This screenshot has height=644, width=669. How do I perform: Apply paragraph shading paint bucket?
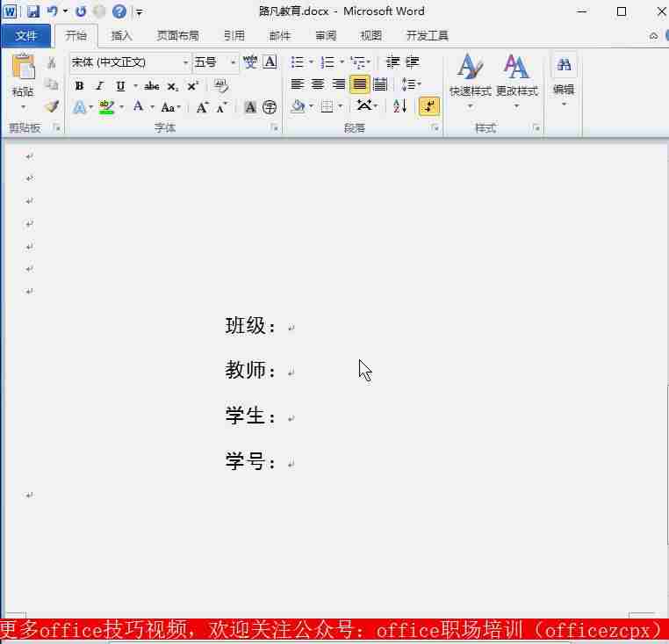point(298,106)
